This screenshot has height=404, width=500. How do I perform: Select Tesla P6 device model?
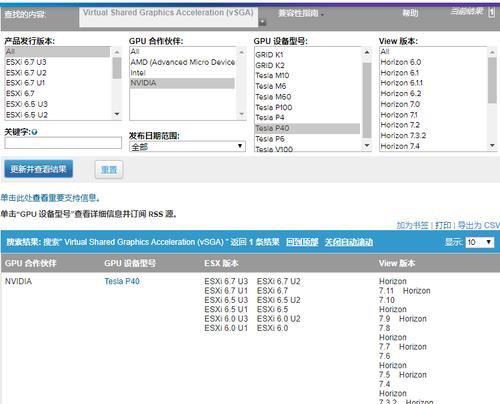307,139
